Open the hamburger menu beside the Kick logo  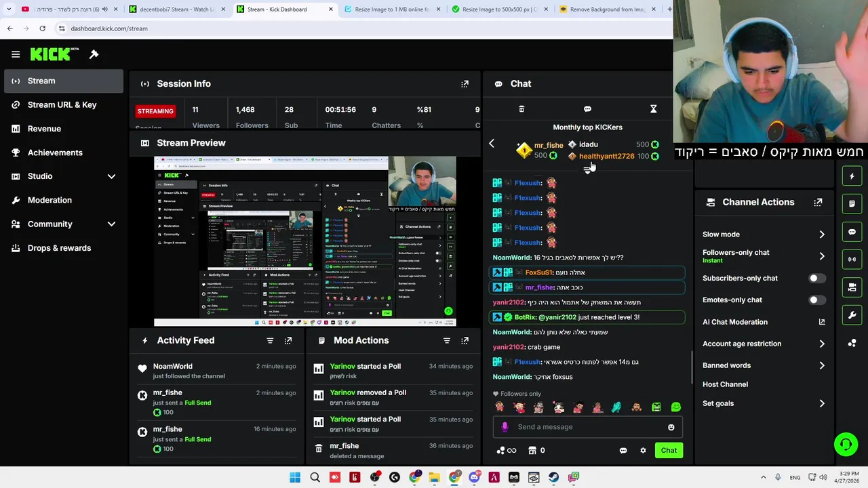click(x=16, y=54)
